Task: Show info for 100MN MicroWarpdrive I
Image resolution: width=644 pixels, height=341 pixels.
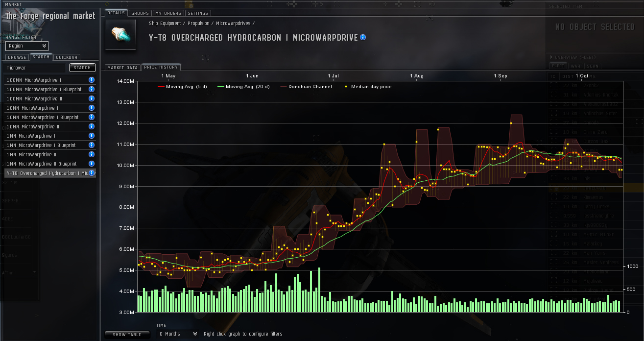Action: pos(92,80)
